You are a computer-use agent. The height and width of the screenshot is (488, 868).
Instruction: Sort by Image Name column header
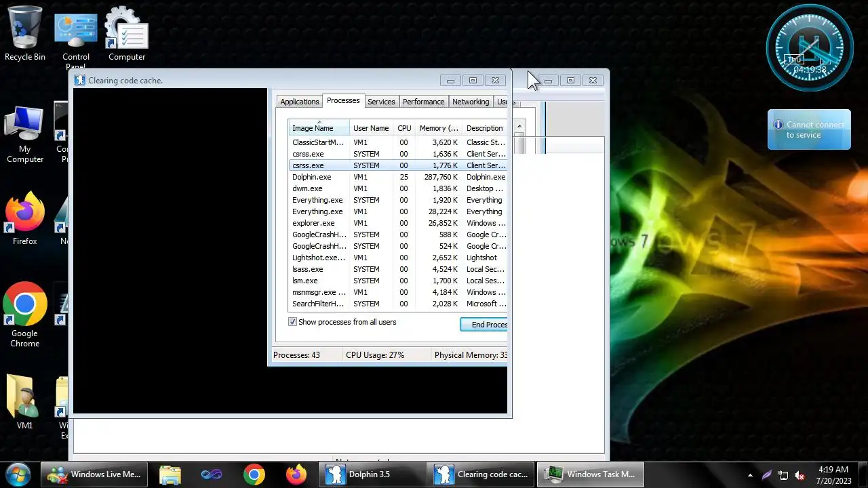click(319, 127)
